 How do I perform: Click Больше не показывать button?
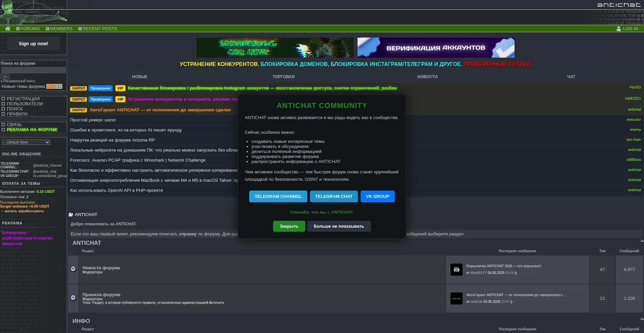[339, 226]
